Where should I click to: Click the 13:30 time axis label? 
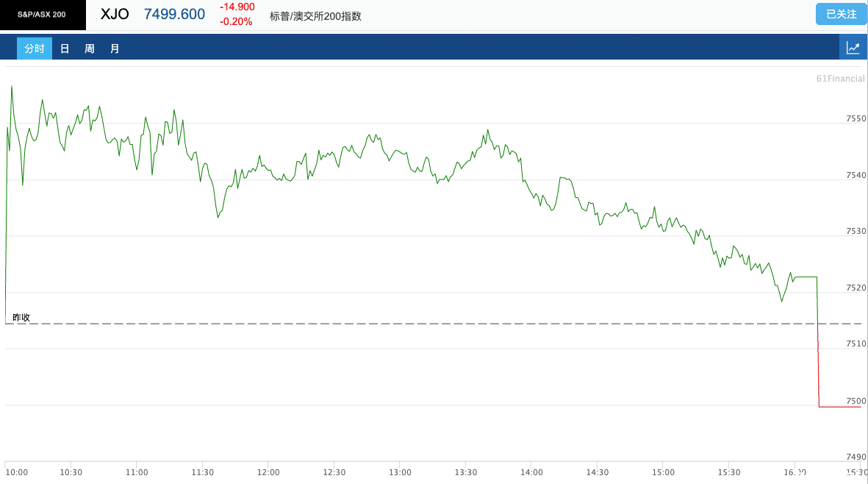[466, 472]
